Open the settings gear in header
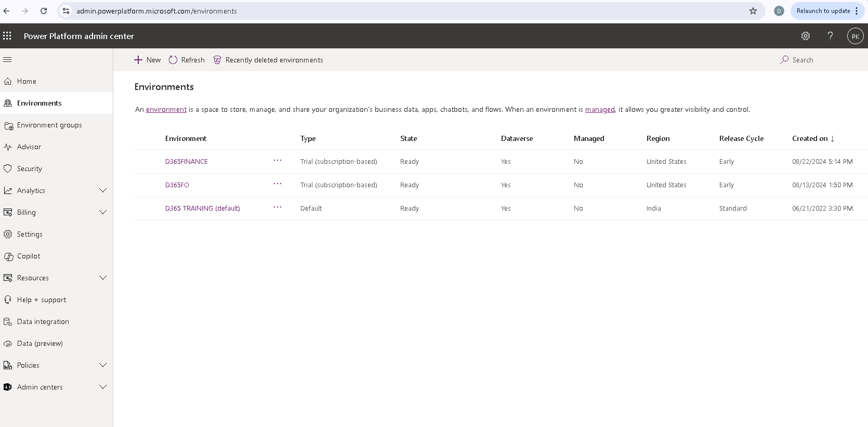The height and width of the screenshot is (427, 868). tap(806, 36)
